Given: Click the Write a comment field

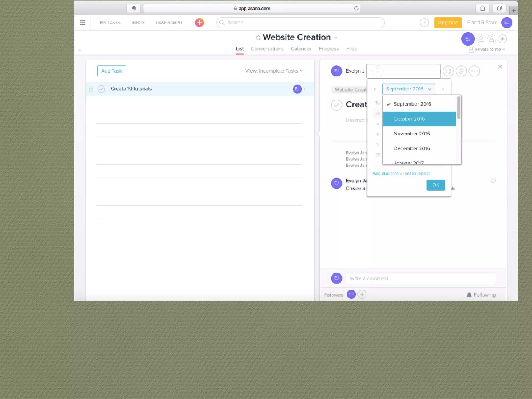Looking at the screenshot, I should (x=420, y=278).
